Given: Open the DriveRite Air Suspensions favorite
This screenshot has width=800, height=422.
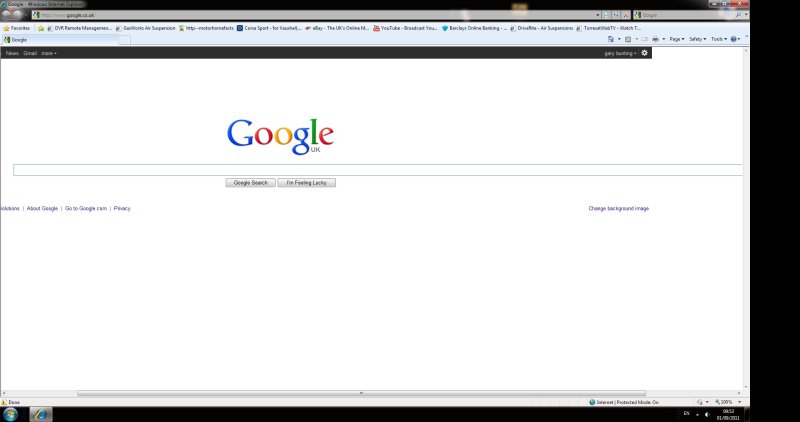Looking at the screenshot, I should point(542,28).
